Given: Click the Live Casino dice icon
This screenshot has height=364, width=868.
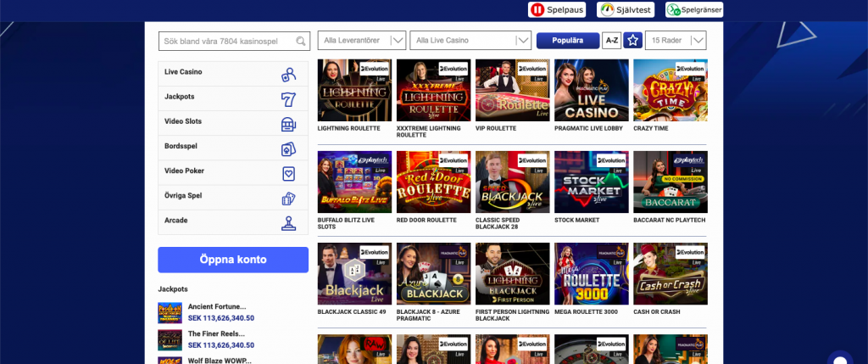Looking at the screenshot, I should [288, 74].
